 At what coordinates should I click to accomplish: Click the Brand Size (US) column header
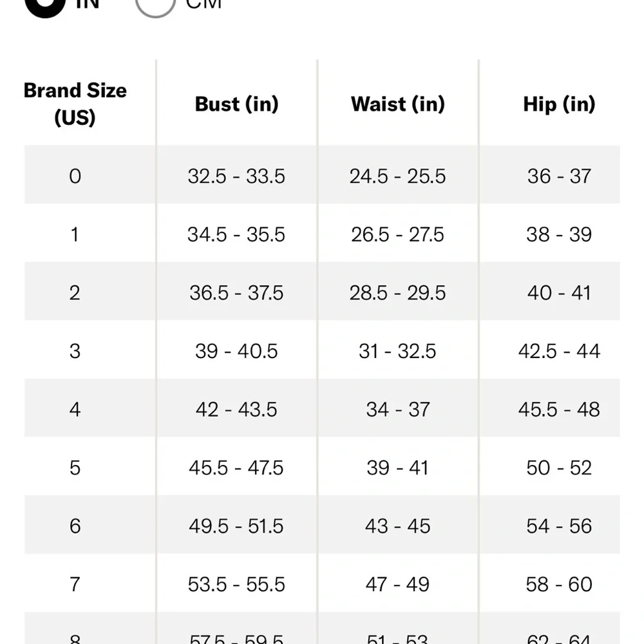pos(75,104)
